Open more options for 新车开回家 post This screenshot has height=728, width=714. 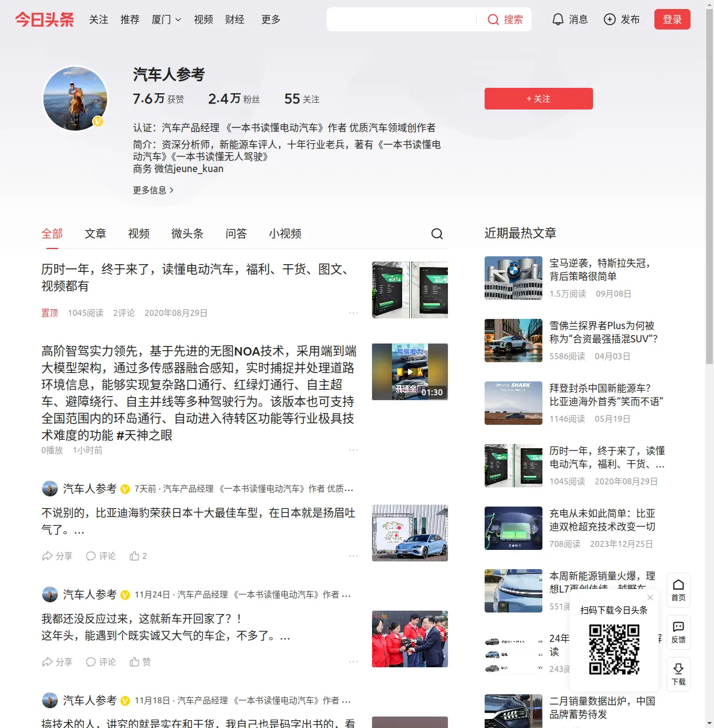coord(353,662)
